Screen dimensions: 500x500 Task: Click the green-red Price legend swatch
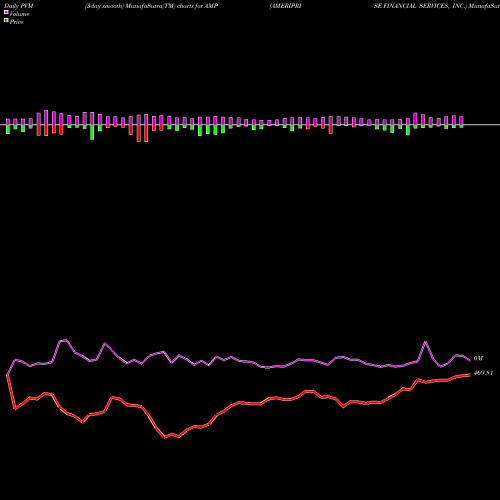pyautogui.click(x=6, y=21)
